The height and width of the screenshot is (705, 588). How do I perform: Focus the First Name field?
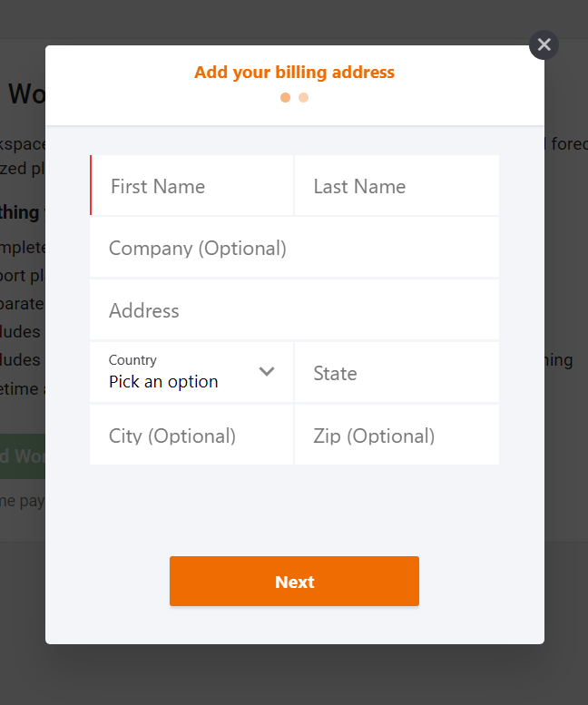(x=192, y=185)
